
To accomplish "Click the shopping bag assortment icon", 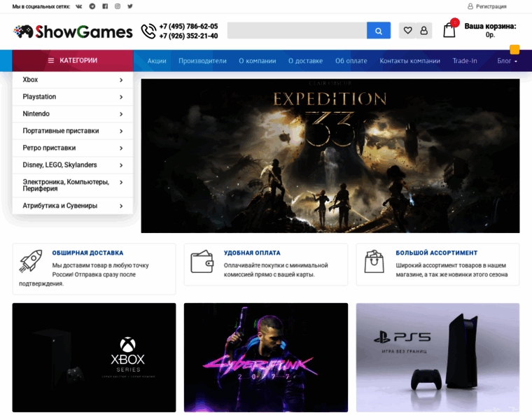I will click(x=374, y=261).
